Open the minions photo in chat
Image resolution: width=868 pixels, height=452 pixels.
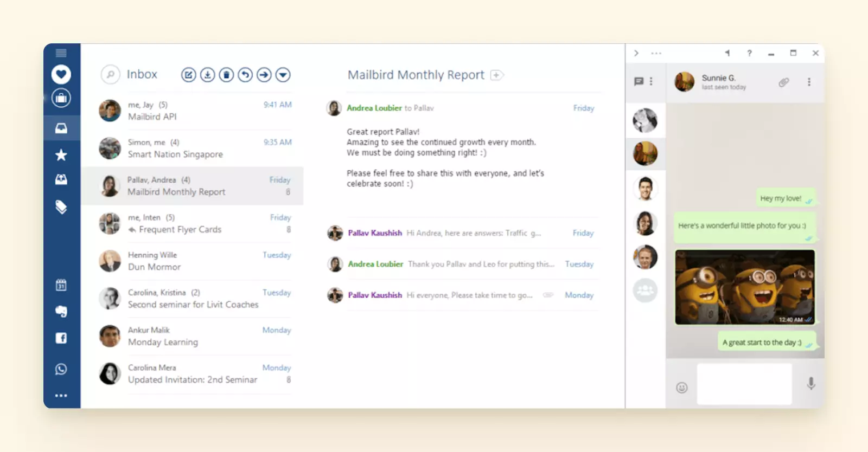click(745, 287)
